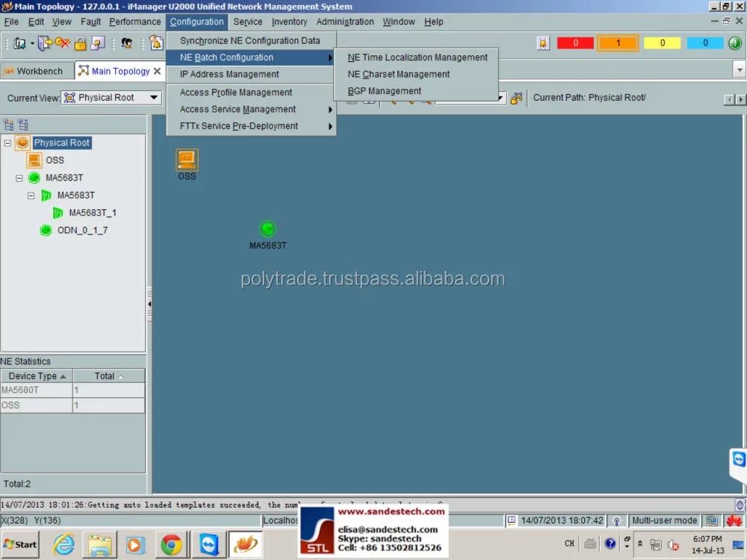Click the yellow minor alarm counter
Screen dimensions: 747x560
coord(662,43)
